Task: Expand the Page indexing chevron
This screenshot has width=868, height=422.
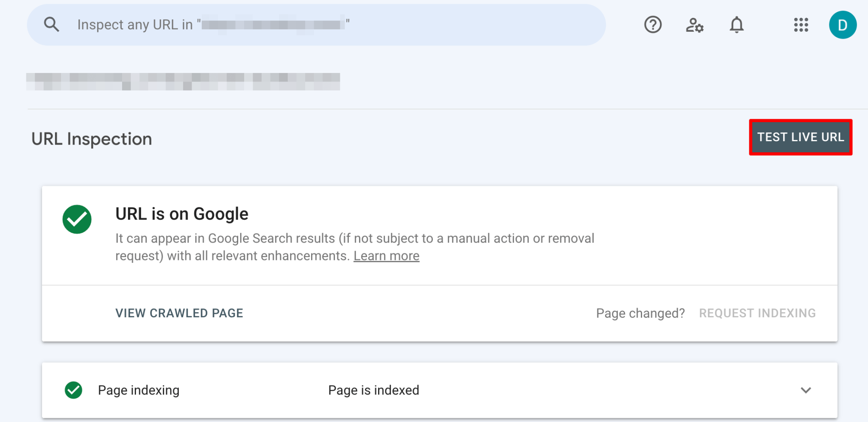Action: pyautogui.click(x=806, y=390)
